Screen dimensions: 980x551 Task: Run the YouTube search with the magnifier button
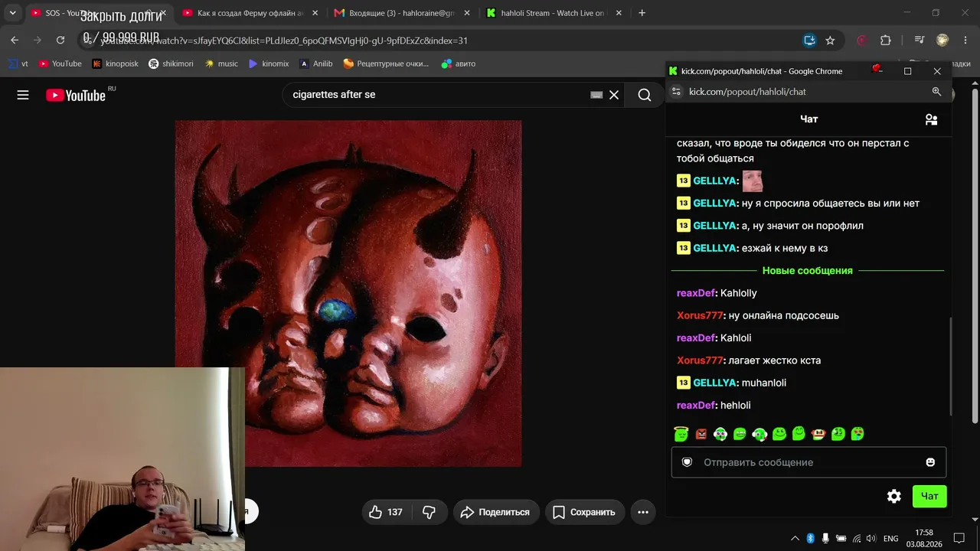click(645, 95)
